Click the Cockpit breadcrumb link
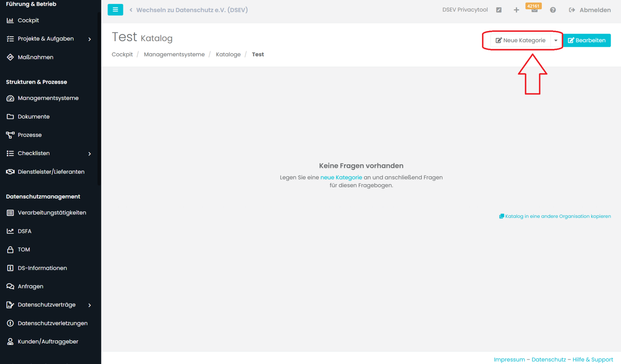Screen dimensions: 621x364 pos(122,55)
